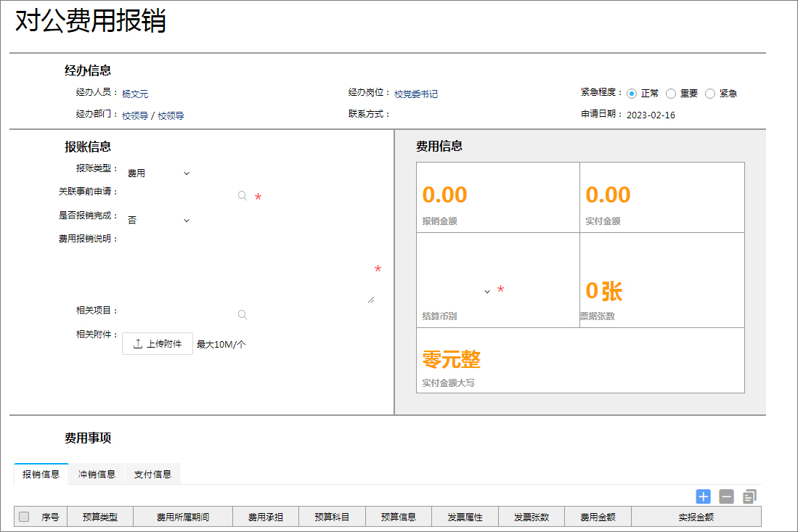Click the 0.00 value above 报销金额
The width and height of the screenshot is (798, 532).
click(x=445, y=195)
